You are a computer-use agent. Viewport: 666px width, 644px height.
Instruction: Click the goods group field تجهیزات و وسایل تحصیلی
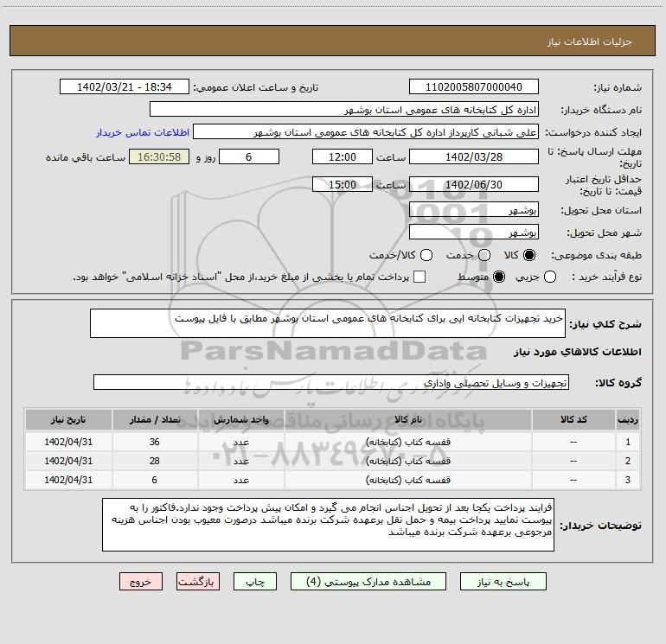click(331, 382)
